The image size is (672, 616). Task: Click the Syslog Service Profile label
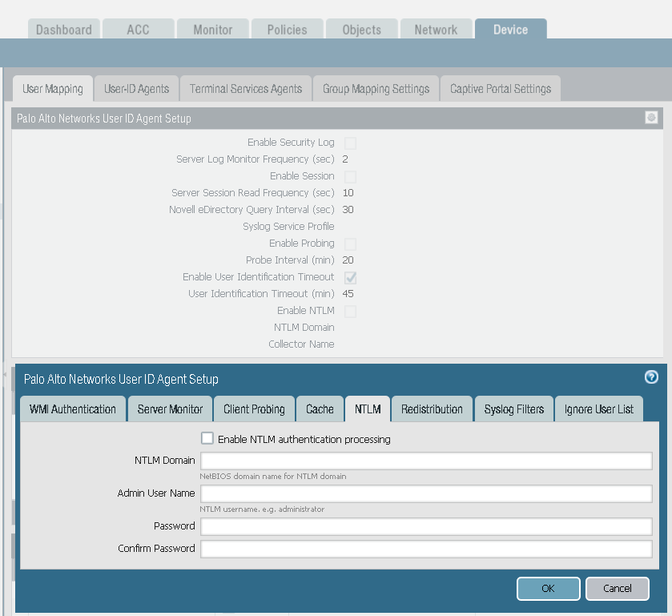coord(288,227)
